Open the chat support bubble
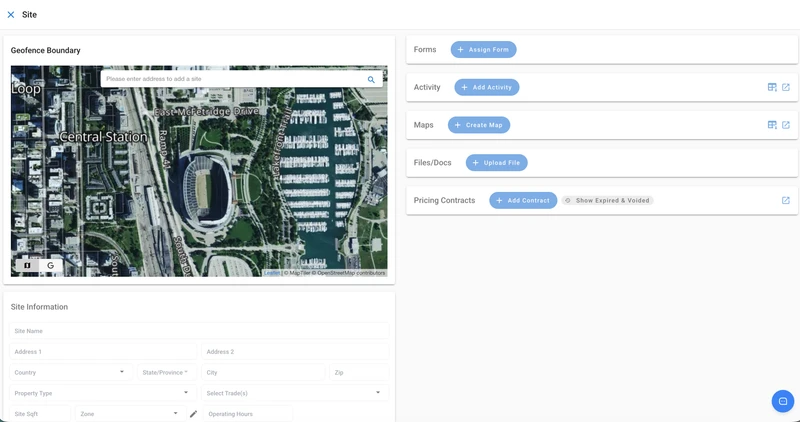The width and height of the screenshot is (800, 422). coord(783,401)
